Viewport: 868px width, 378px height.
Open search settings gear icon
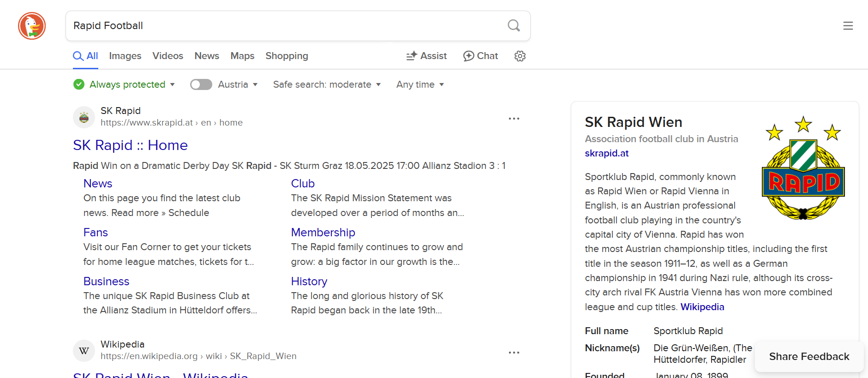click(x=520, y=56)
